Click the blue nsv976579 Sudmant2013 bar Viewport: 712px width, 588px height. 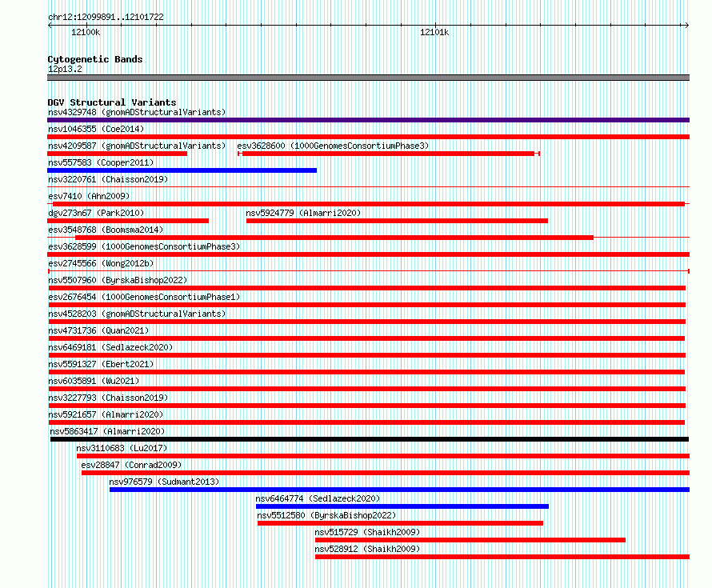point(399,490)
